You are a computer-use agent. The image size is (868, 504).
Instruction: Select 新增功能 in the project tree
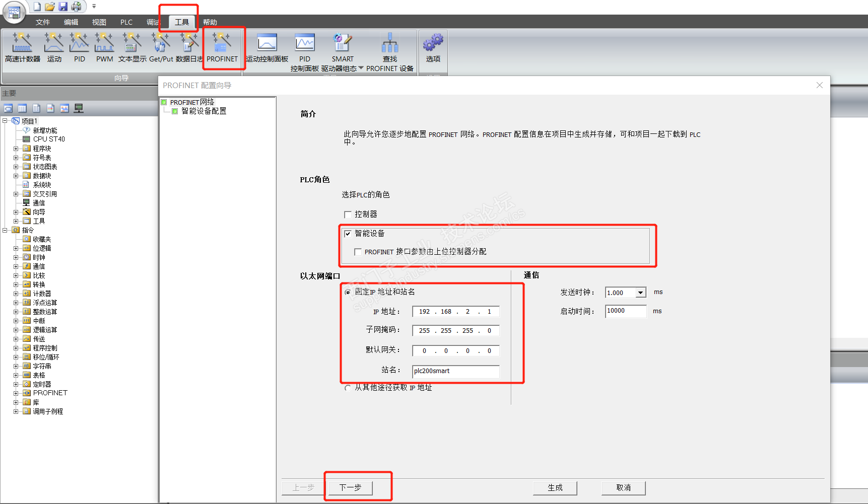tap(45, 130)
